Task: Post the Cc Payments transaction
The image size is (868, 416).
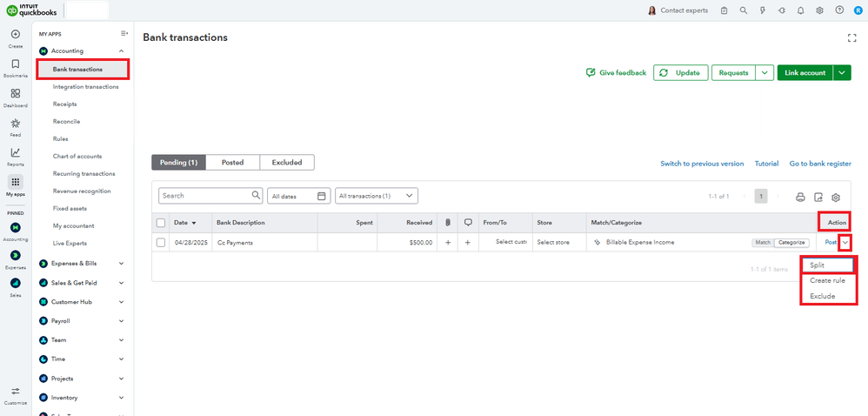Action: [831, 243]
